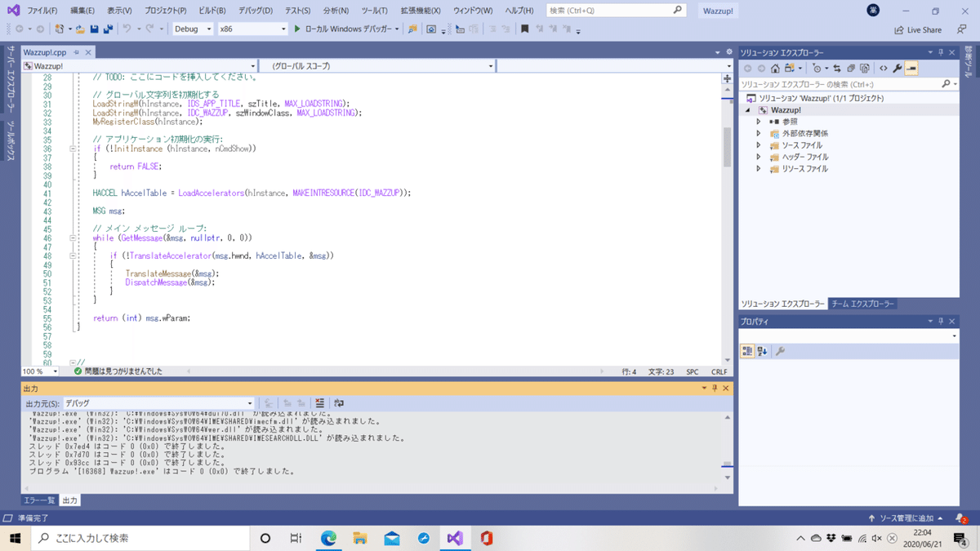Image resolution: width=980 pixels, height=551 pixels.
Task: Open the Debug configuration dropdown
Action: click(x=193, y=29)
